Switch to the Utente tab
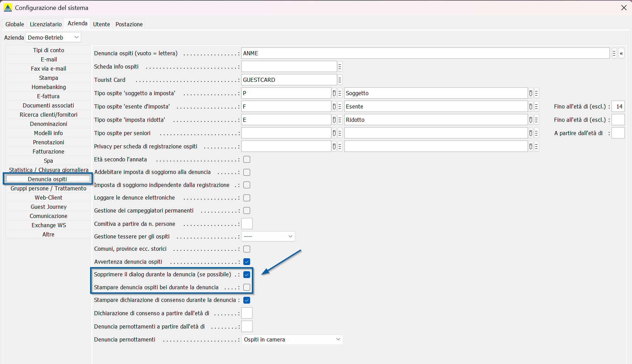632x364 pixels. 101,24
